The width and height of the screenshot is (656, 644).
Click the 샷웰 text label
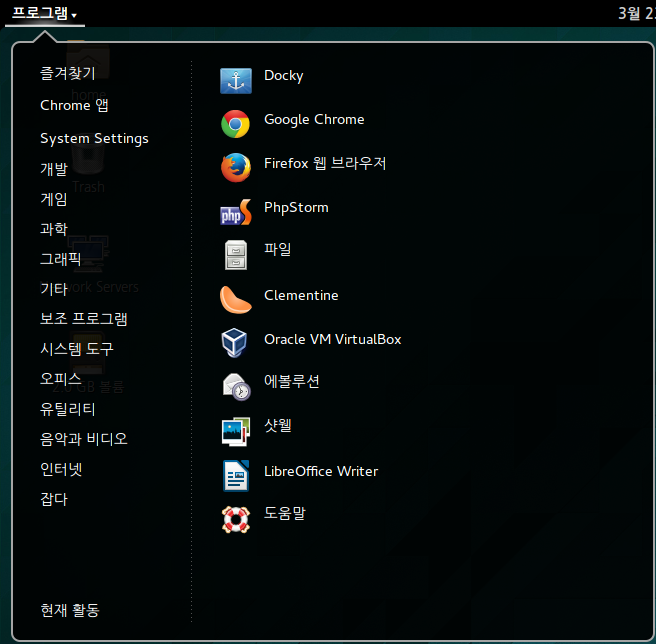pos(278,425)
